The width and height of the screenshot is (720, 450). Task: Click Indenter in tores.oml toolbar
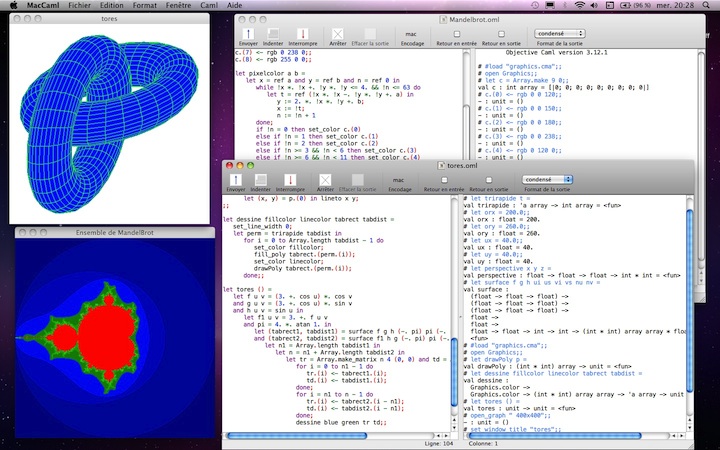point(260,182)
